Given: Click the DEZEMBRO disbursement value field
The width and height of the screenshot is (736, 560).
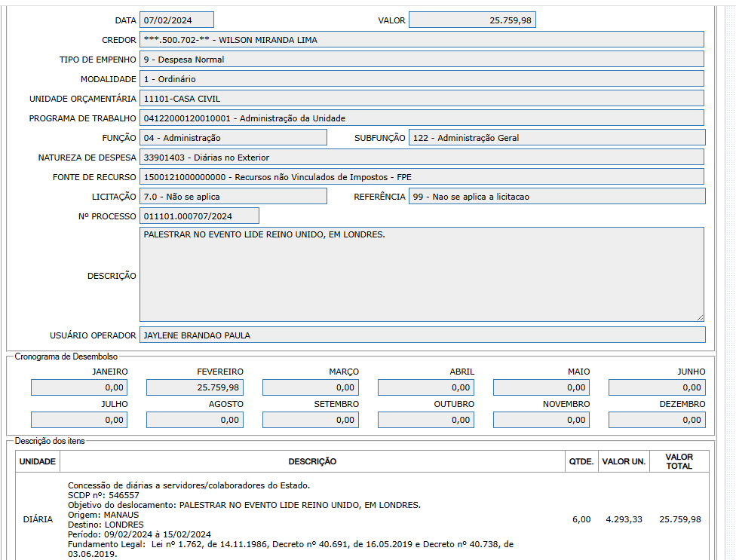Looking at the screenshot, I should [x=657, y=420].
